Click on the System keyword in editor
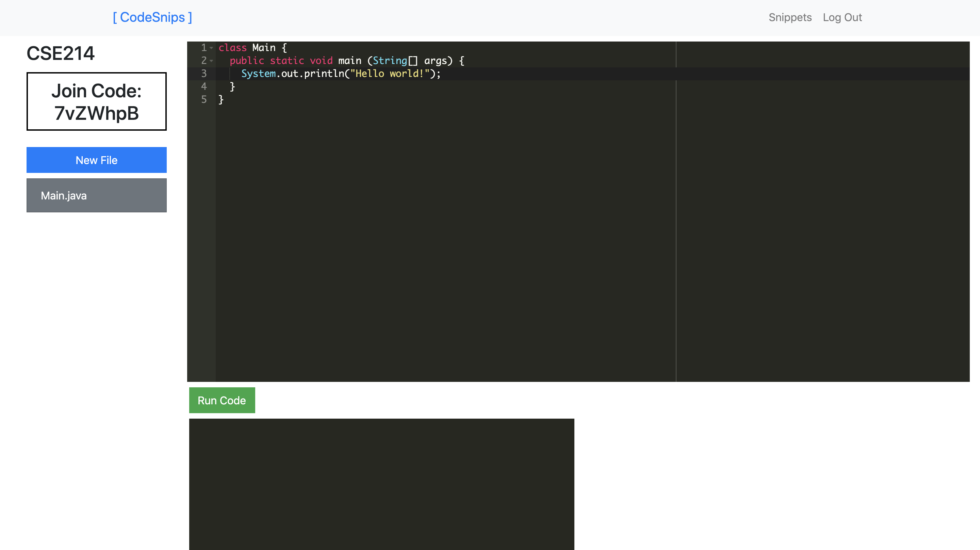 tap(258, 74)
